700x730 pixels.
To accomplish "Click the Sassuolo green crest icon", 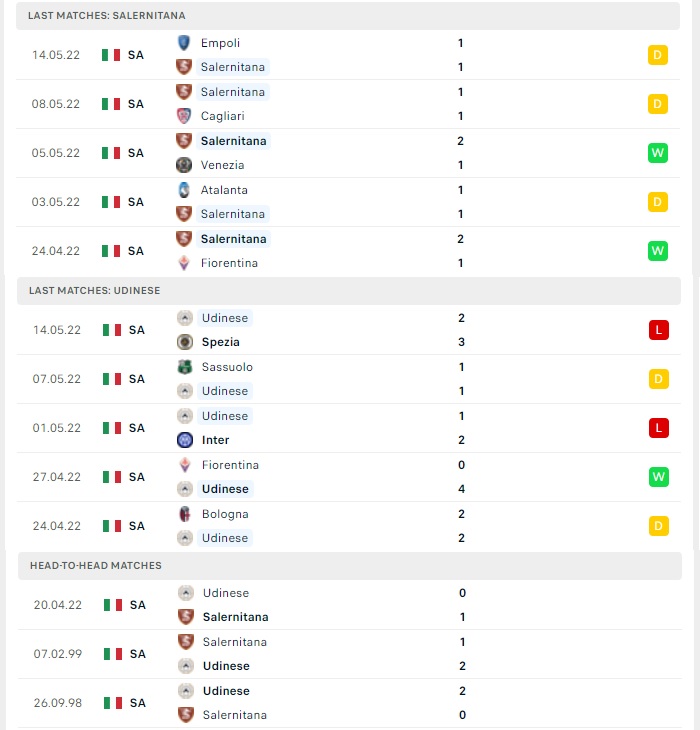I will pos(185,367).
